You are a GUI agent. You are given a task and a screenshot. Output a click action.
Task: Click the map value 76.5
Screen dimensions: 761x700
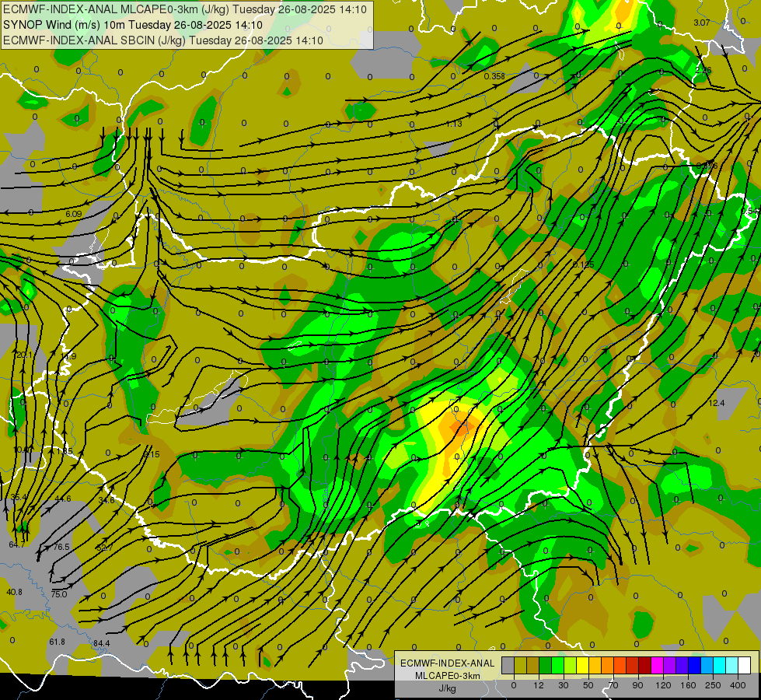point(61,547)
